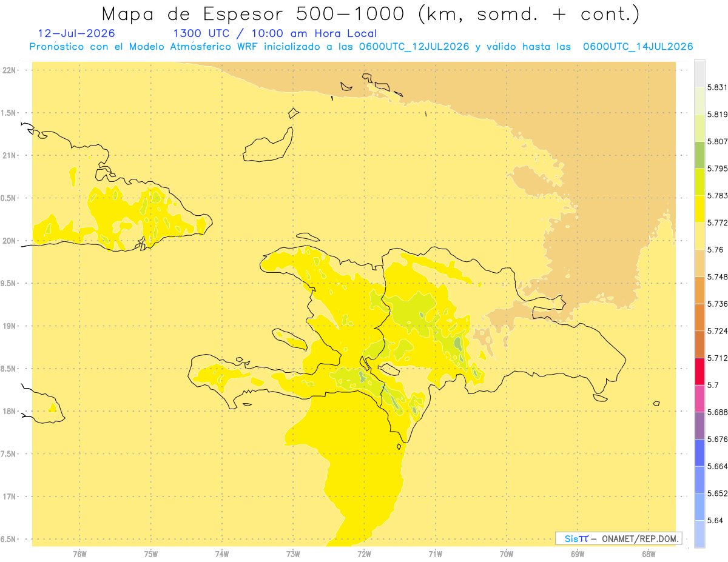Click the red color bar segment between 5.7 and 5.712
Image resolution: width=728 pixels, height=562 pixels.
tap(699, 372)
